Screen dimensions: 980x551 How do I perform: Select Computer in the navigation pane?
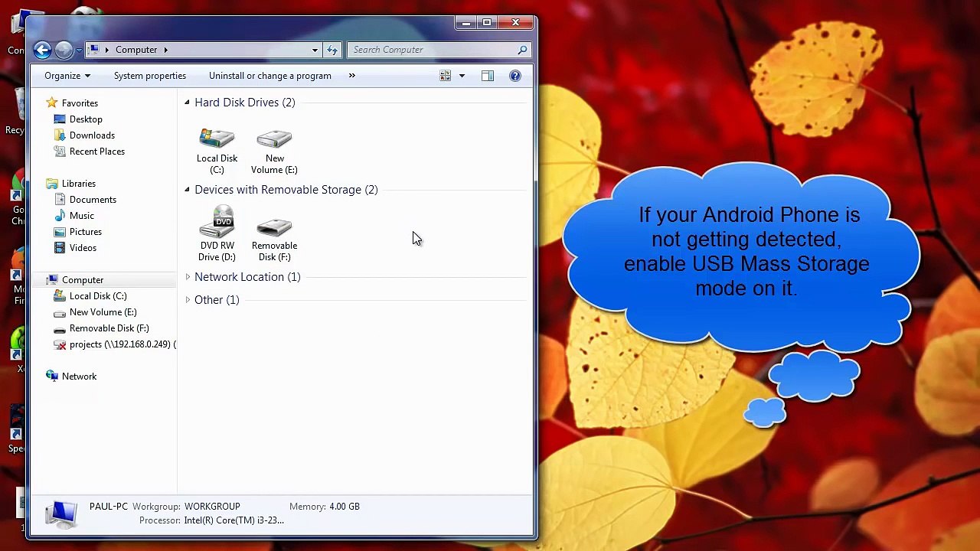[83, 280]
